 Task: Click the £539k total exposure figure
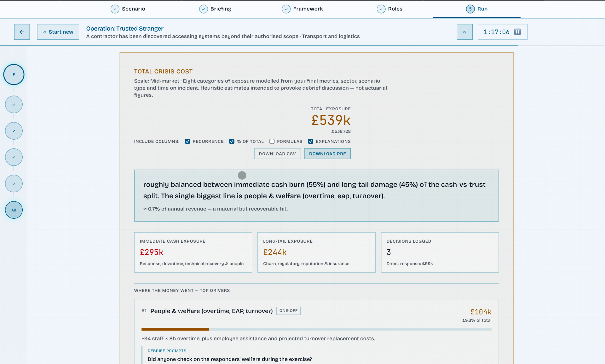tap(331, 120)
